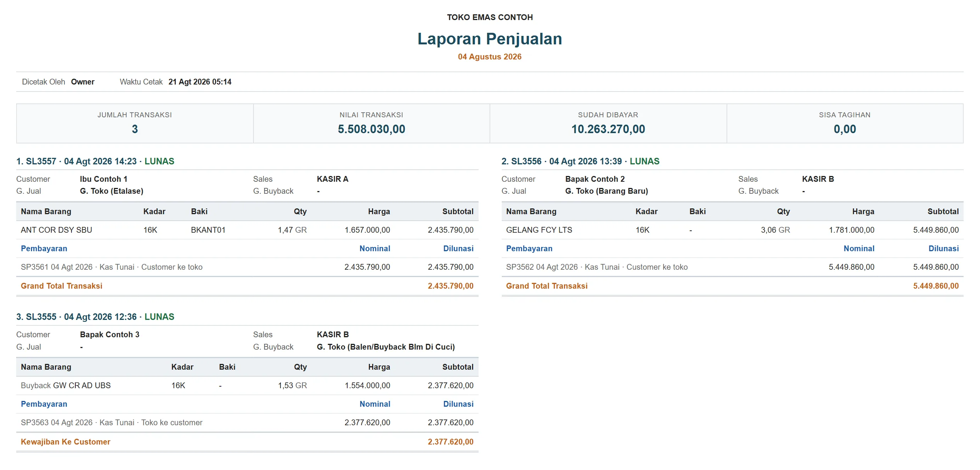Viewport: 980px width, 470px height.
Task: Click KASIR A sales value
Action: [333, 179]
